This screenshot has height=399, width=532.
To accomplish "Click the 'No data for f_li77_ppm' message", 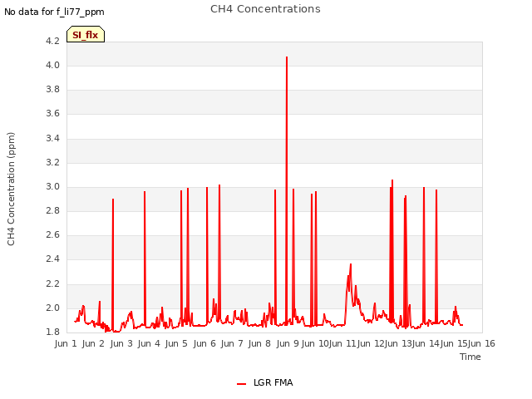I will [x=54, y=12].
